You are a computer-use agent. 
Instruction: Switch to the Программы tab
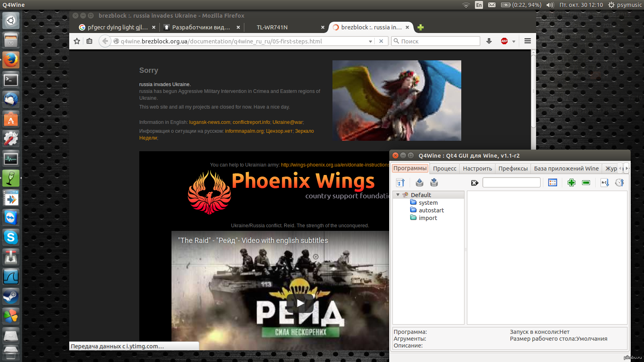coord(410,168)
